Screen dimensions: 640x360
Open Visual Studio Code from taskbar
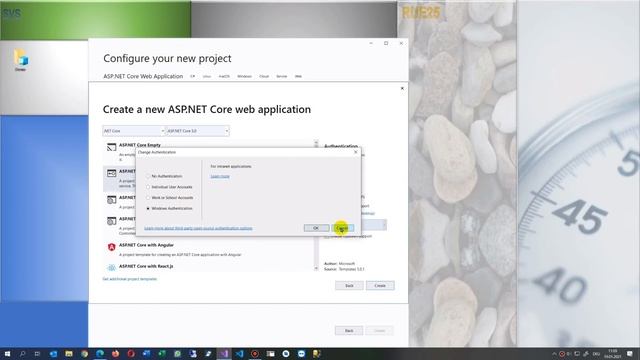pyautogui.click(x=239, y=354)
